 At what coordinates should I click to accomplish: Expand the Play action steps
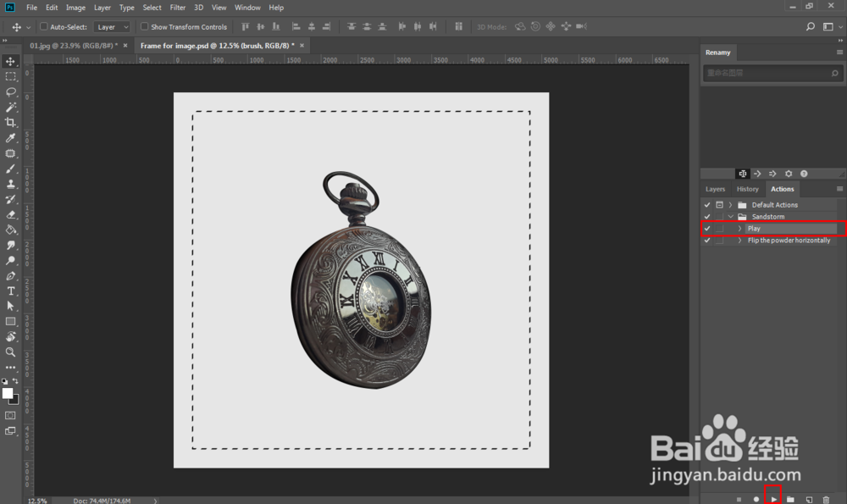(x=739, y=229)
